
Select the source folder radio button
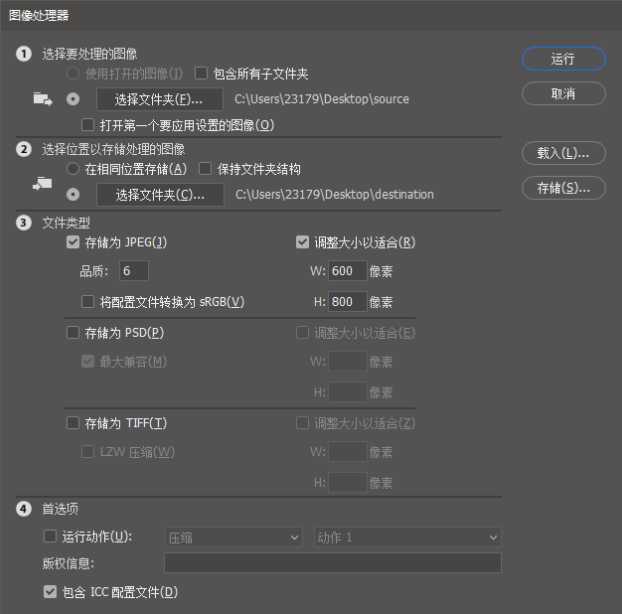click(x=73, y=99)
